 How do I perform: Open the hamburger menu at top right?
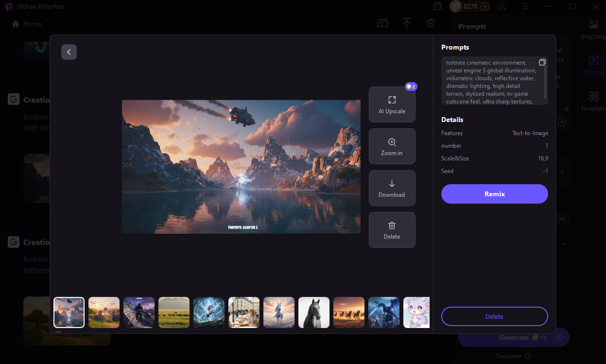pos(526,6)
